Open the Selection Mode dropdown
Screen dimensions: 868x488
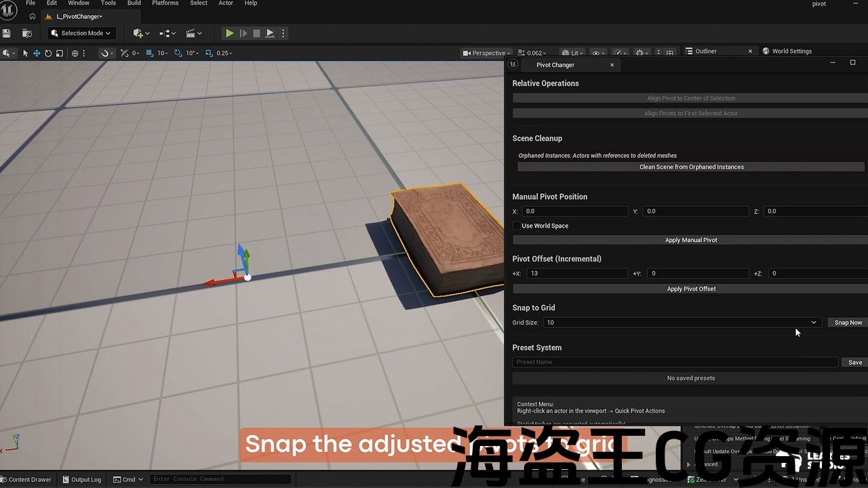tap(81, 33)
